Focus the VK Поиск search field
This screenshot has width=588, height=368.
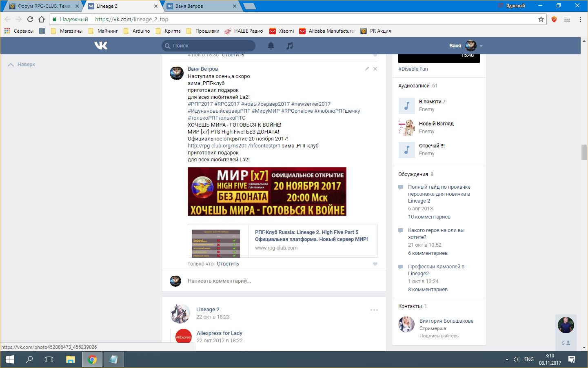pos(209,46)
